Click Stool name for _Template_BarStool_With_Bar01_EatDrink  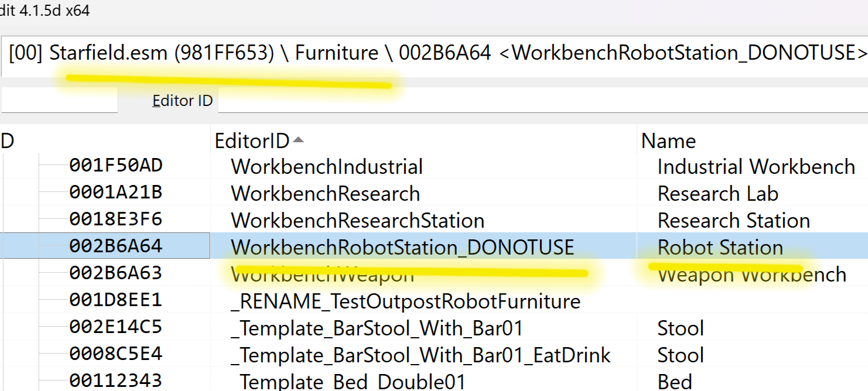point(681,355)
